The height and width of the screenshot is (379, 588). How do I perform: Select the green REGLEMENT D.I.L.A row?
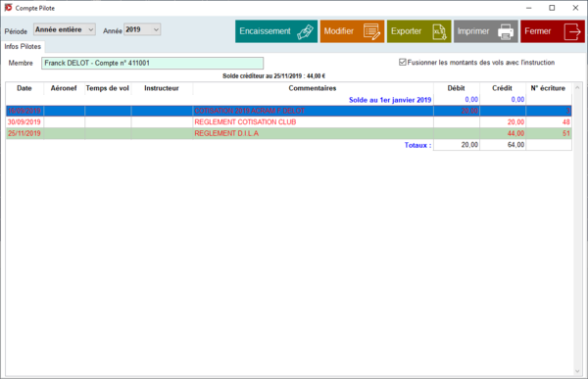click(x=289, y=133)
